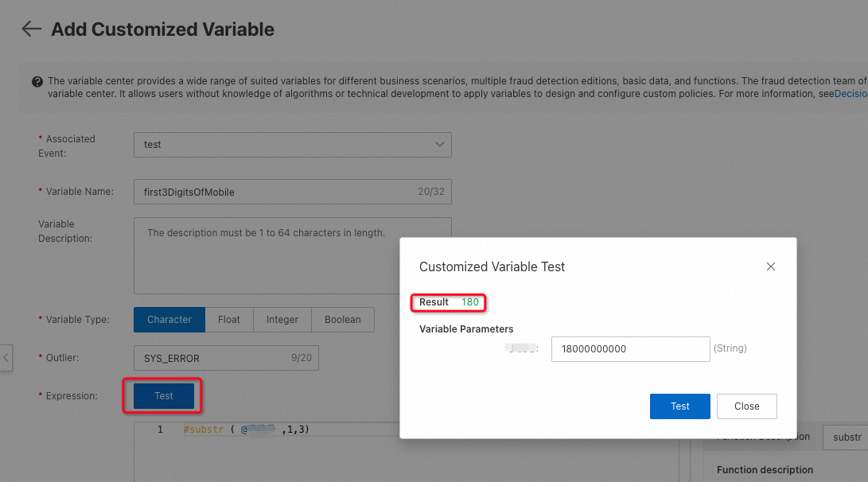The width and height of the screenshot is (868, 482).
Task: Open the Decisio documentation link in the banner
Action: click(850, 94)
